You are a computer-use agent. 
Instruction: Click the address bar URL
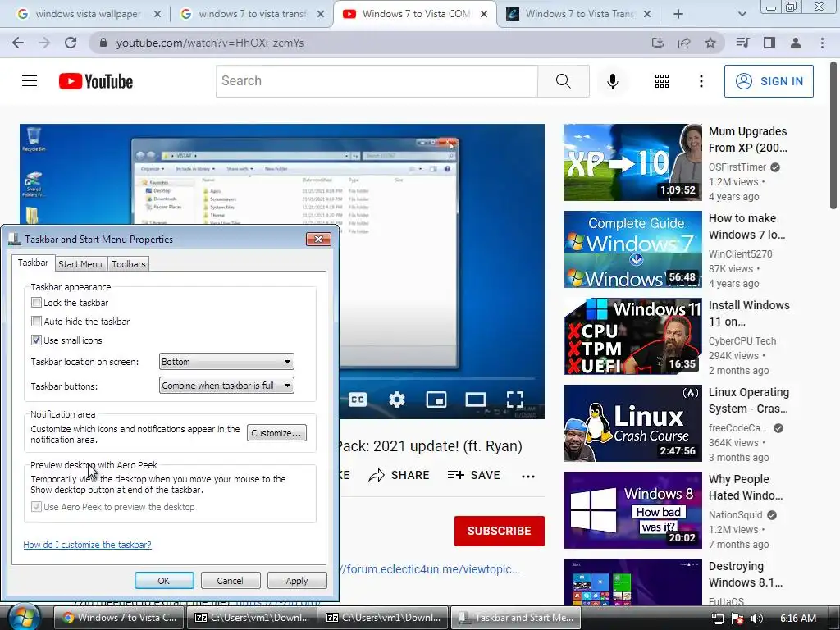click(x=209, y=43)
